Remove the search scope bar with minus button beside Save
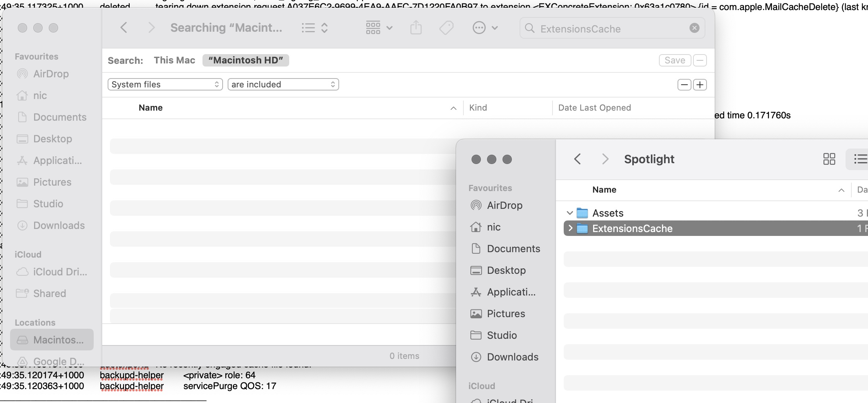 point(700,60)
